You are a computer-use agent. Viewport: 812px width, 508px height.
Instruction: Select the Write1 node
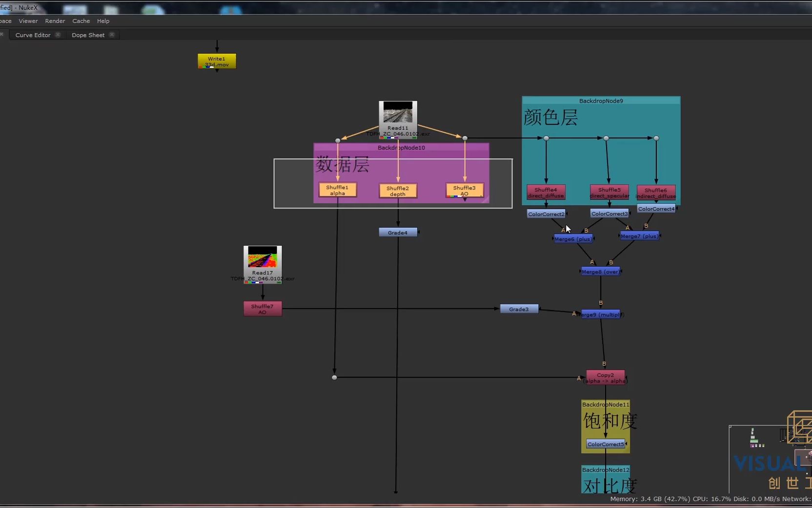pos(217,61)
